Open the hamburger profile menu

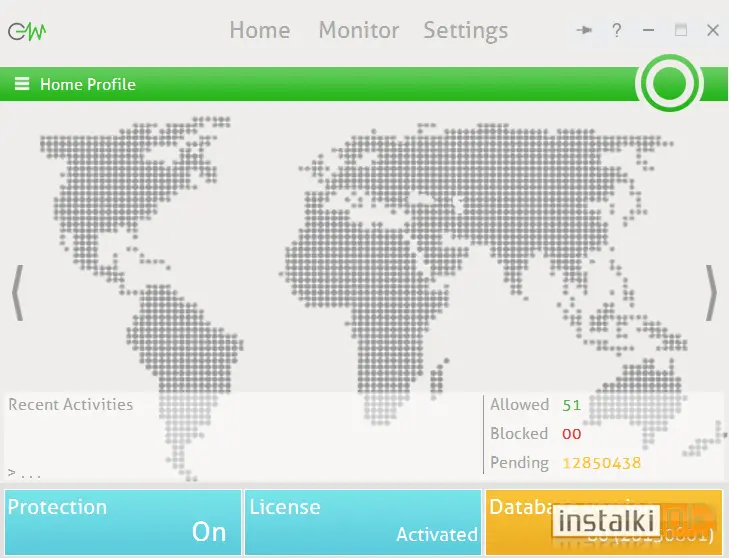click(22, 84)
